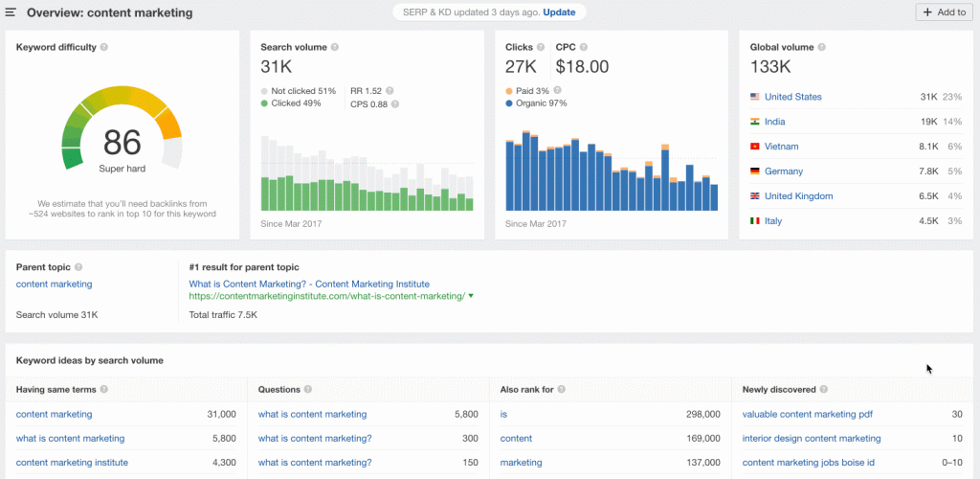980x479 pixels.
Task: Open the United States country link
Action: coord(792,97)
